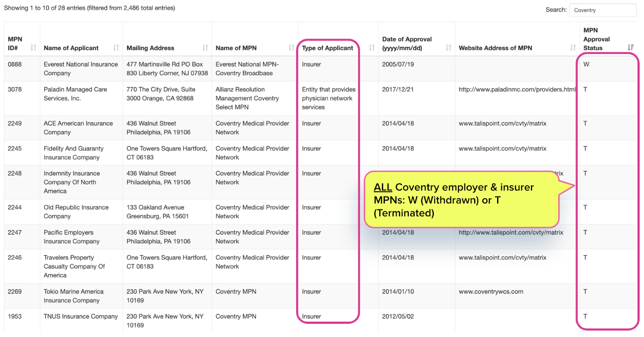This screenshot has height=337, width=644.
Task: Click applicant Travelers Property Casualty Company Of America
Action: point(74,266)
